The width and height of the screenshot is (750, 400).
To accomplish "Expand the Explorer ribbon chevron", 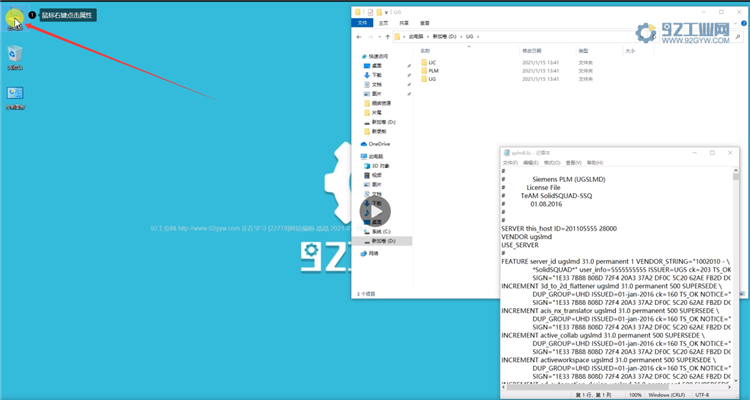I will coord(737,22).
